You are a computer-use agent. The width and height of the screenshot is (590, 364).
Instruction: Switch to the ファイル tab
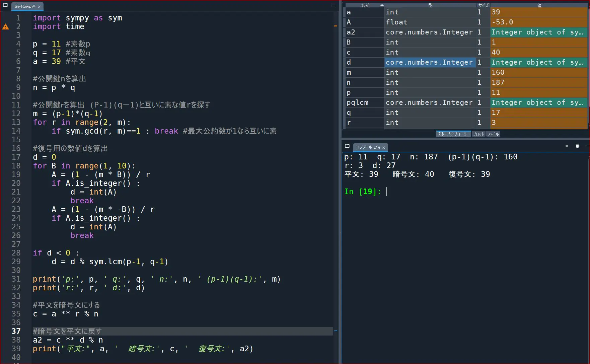pyautogui.click(x=493, y=134)
